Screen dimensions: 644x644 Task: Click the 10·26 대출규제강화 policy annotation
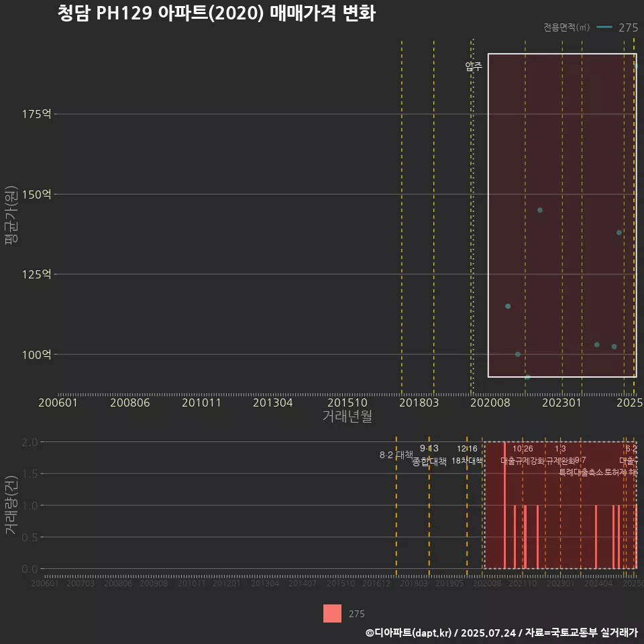pyautogui.click(x=523, y=455)
